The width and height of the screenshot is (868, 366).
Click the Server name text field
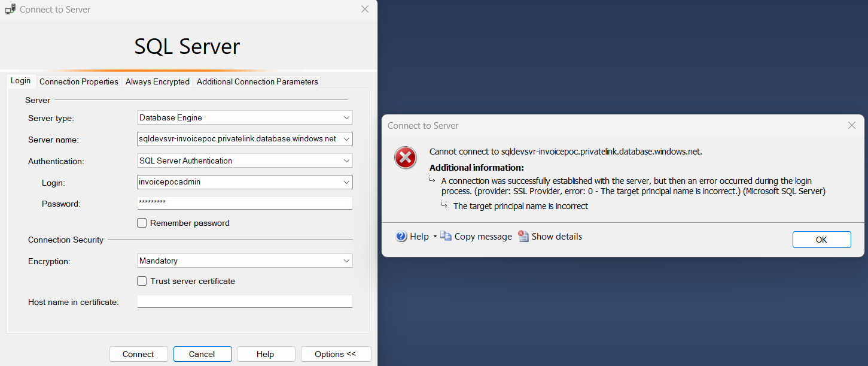[x=239, y=139]
